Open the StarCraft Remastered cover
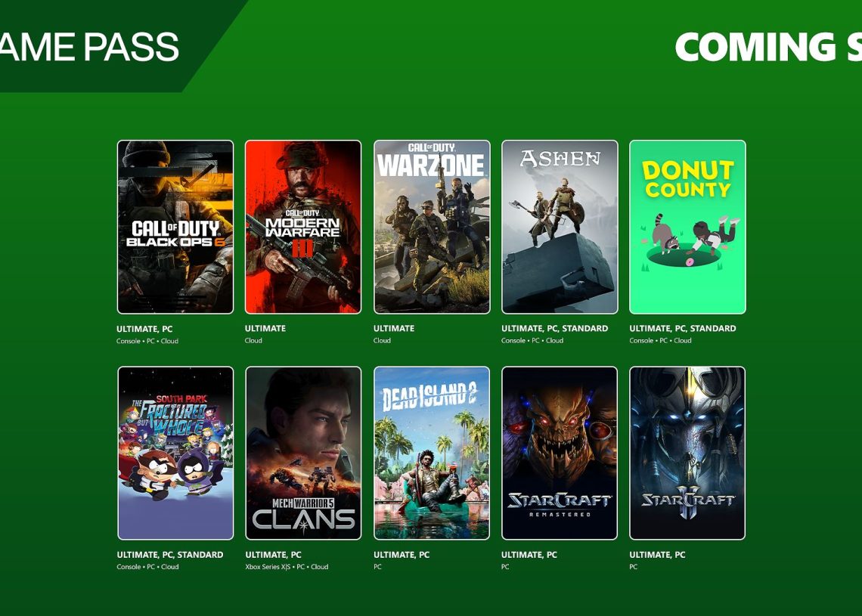Viewport: 862px width, 616px height. click(x=560, y=453)
